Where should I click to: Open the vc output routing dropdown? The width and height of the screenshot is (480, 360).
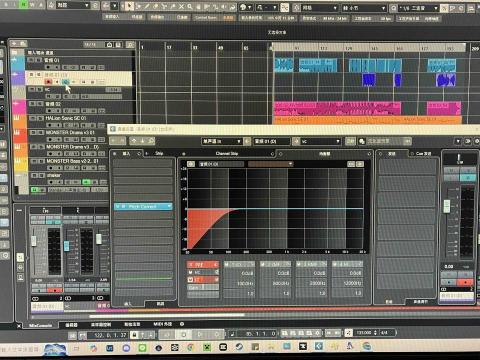pos(321,141)
